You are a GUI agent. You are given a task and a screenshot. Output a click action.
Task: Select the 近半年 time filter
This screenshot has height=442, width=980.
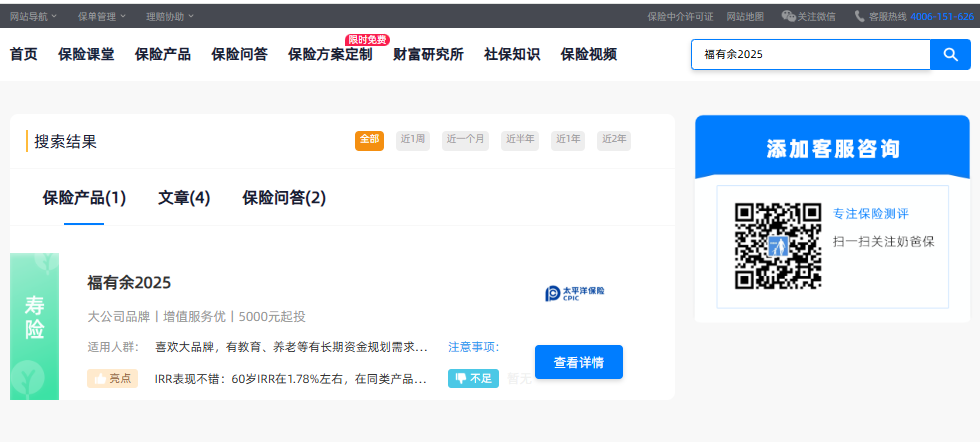pos(519,140)
